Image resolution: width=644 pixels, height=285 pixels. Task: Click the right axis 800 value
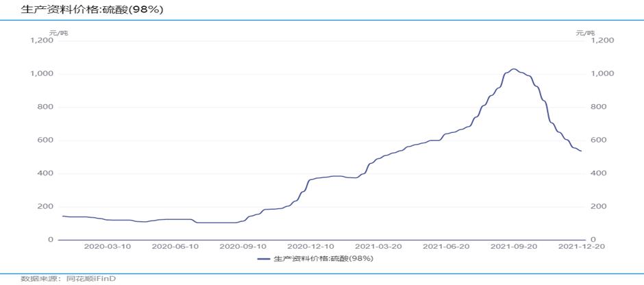pyautogui.click(x=598, y=107)
